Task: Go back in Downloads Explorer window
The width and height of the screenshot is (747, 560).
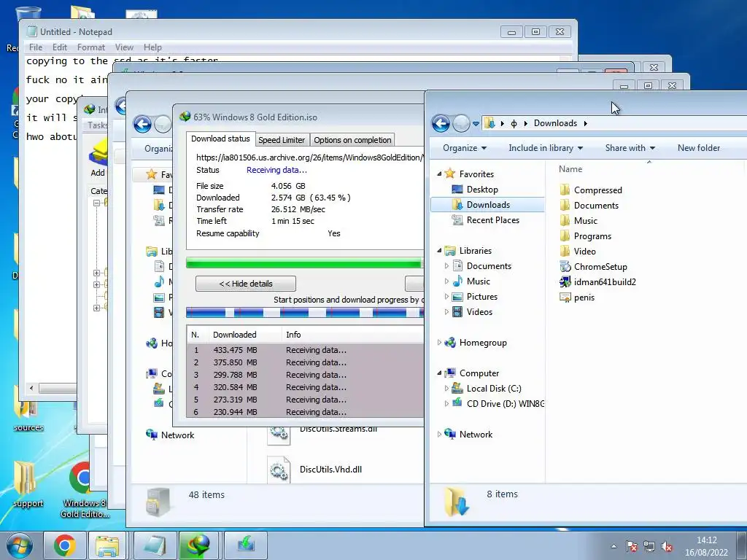Action: click(441, 123)
